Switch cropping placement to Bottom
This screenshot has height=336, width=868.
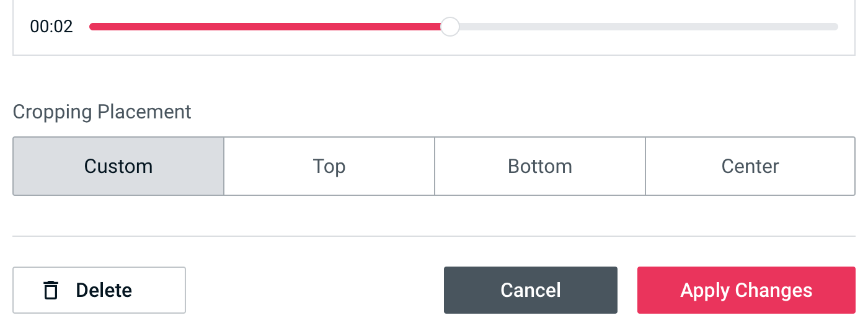click(540, 166)
